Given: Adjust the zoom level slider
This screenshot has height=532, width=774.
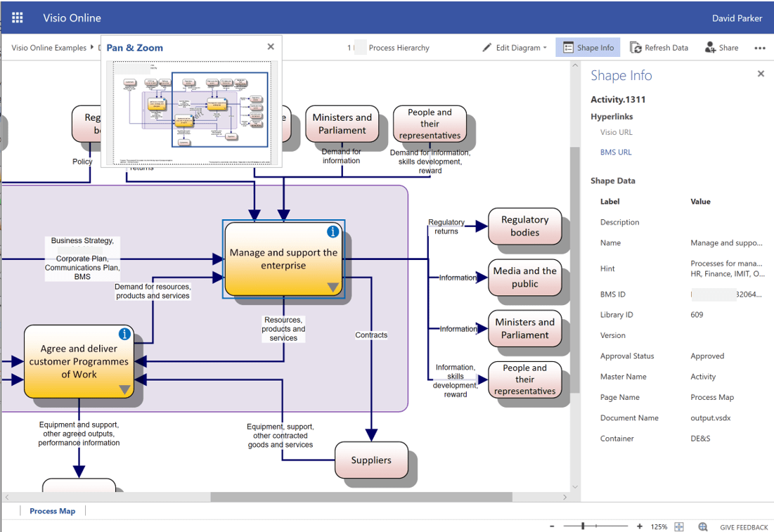Looking at the screenshot, I should pyautogui.click(x=583, y=526).
